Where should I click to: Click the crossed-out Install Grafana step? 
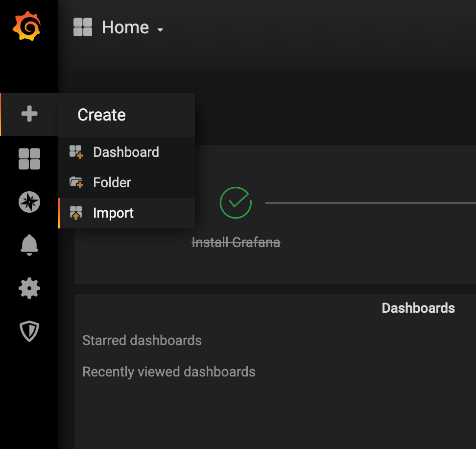tap(236, 242)
